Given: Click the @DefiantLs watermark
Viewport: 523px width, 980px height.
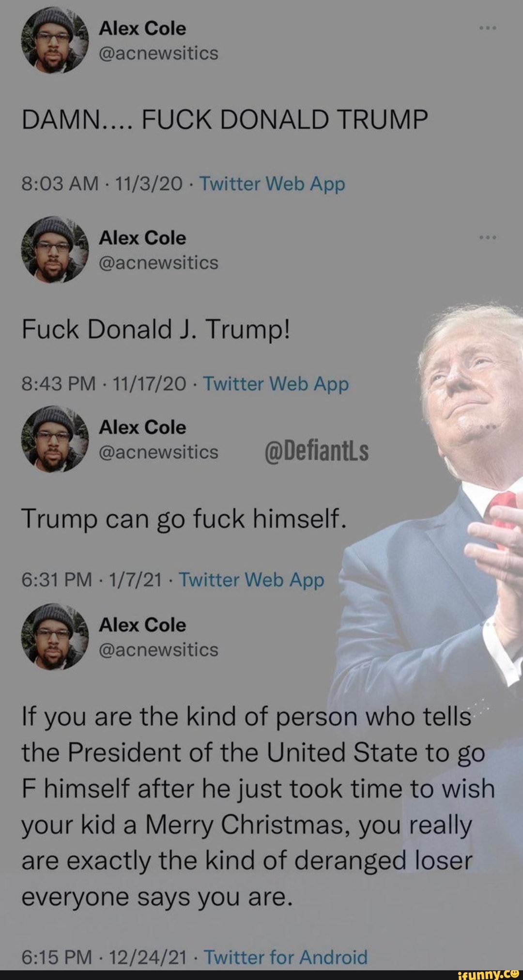Looking at the screenshot, I should click(317, 451).
